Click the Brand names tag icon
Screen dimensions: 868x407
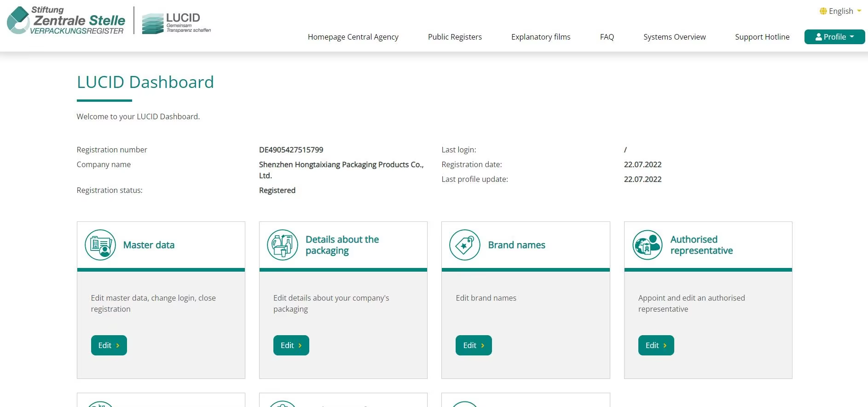point(465,245)
